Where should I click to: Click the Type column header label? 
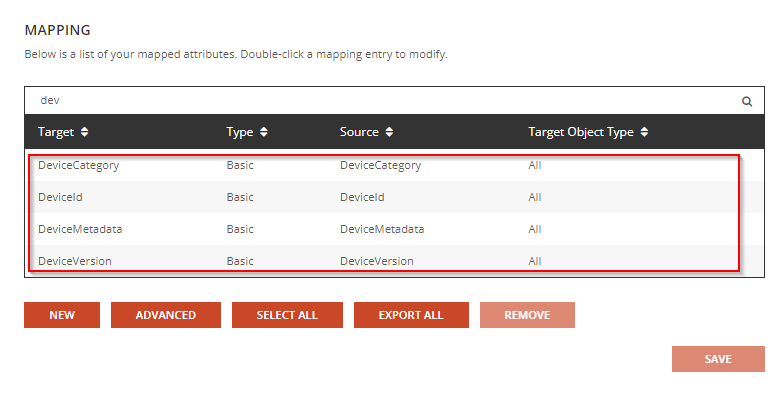(240, 132)
